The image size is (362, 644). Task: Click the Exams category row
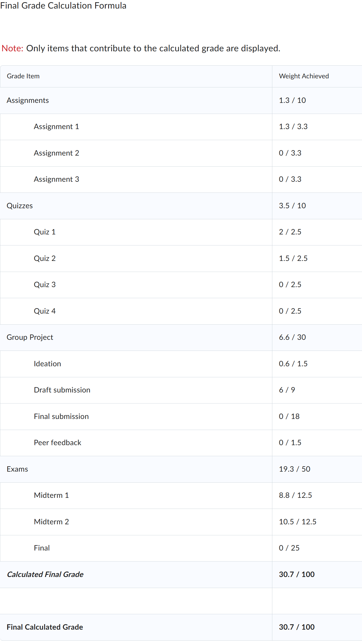(17, 469)
